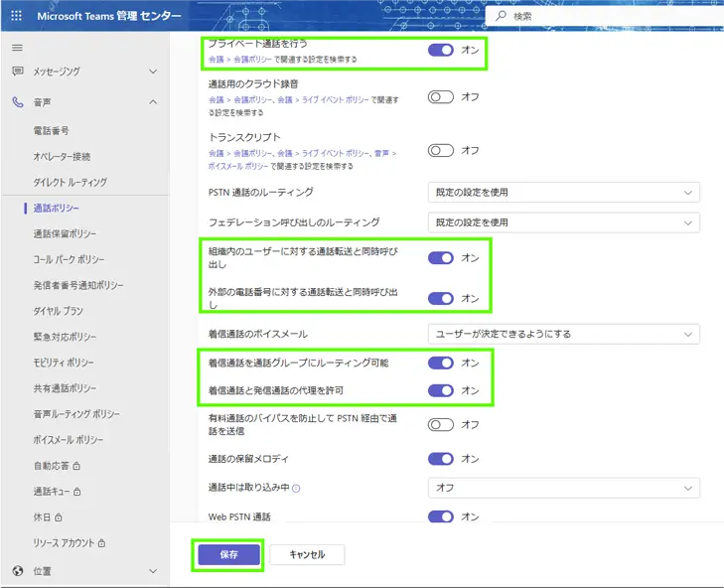Open 音声ルーティング ポリシー in sidebar
724x588 pixels.
coord(76,414)
